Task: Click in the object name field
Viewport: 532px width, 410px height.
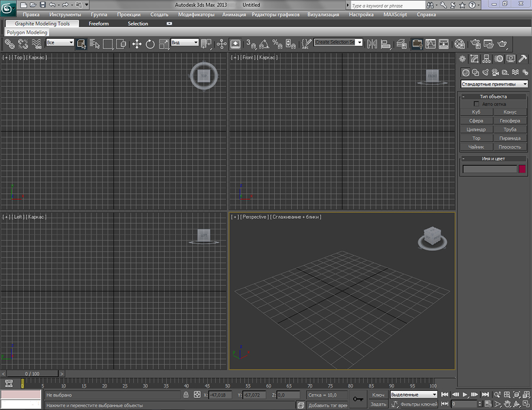Action: pyautogui.click(x=489, y=169)
